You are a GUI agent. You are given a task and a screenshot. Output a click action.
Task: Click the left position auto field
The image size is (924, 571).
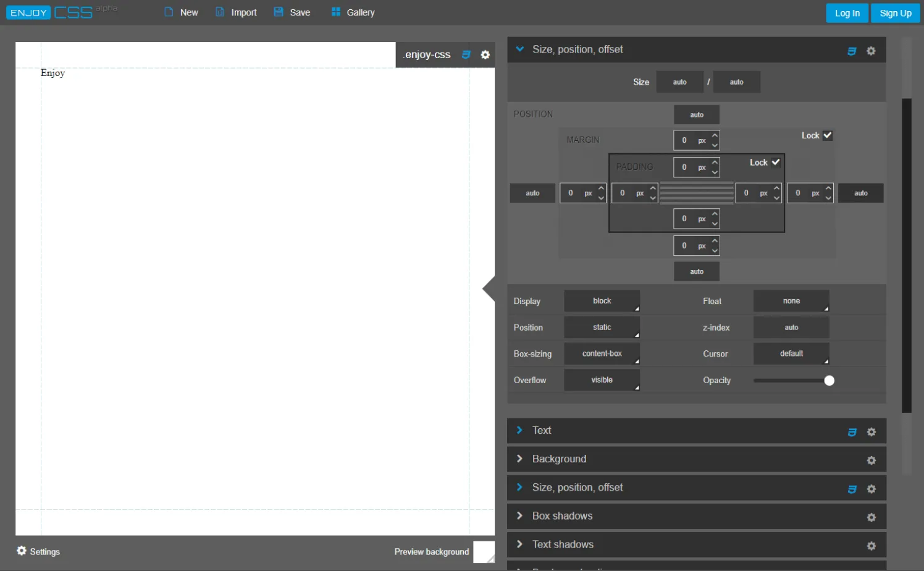click(x=532, y=193)
